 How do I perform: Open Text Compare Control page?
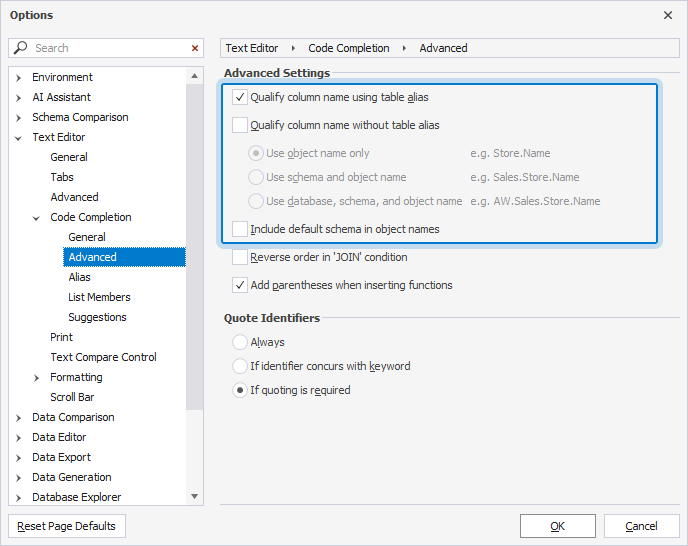pyautogui.click(x=103, y=357)
